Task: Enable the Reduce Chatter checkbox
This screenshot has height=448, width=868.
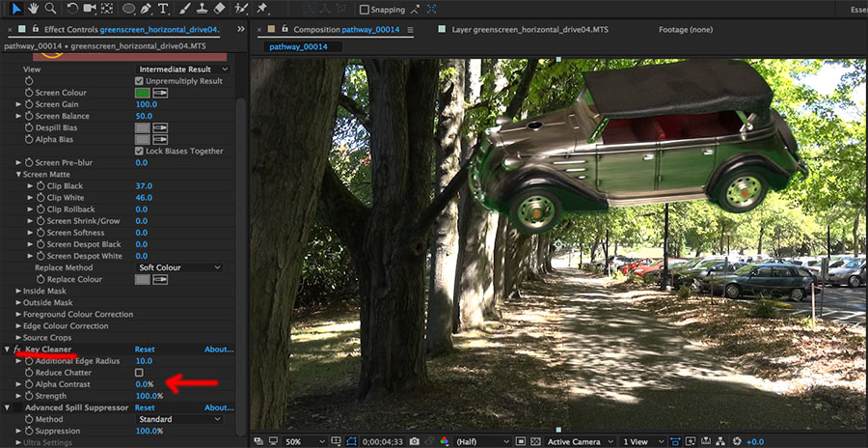Action: point(140,373)
